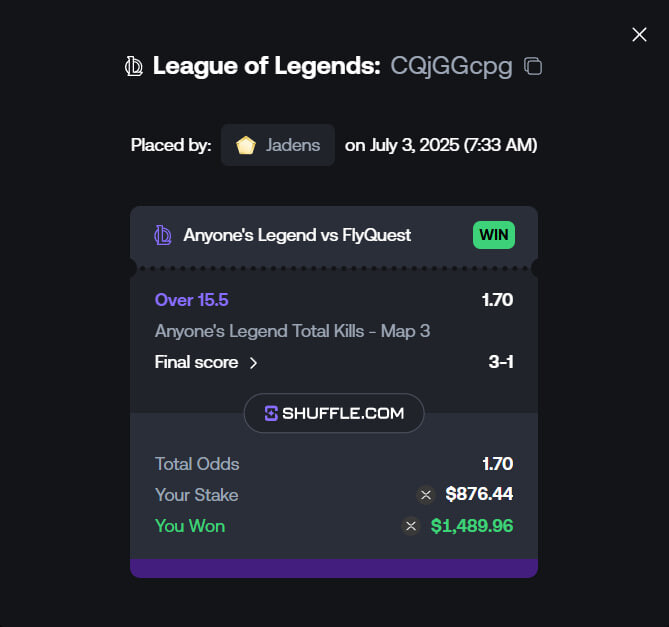
Task: Click the gold pentagon rank badge
Action: click(x=246, y=145)
